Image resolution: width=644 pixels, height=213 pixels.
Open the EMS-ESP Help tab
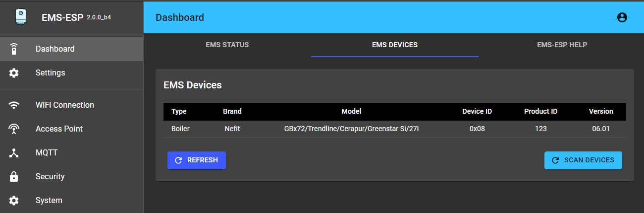(562, 45)
